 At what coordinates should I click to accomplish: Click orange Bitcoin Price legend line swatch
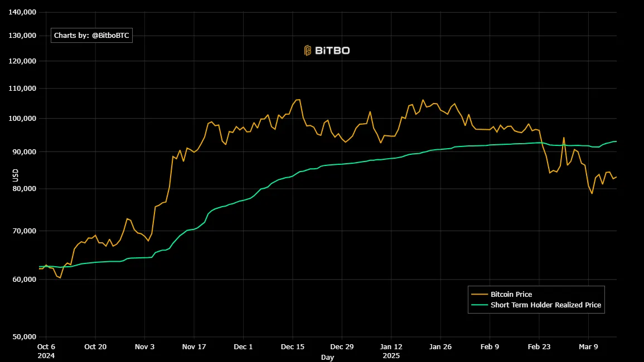point(479,294)
